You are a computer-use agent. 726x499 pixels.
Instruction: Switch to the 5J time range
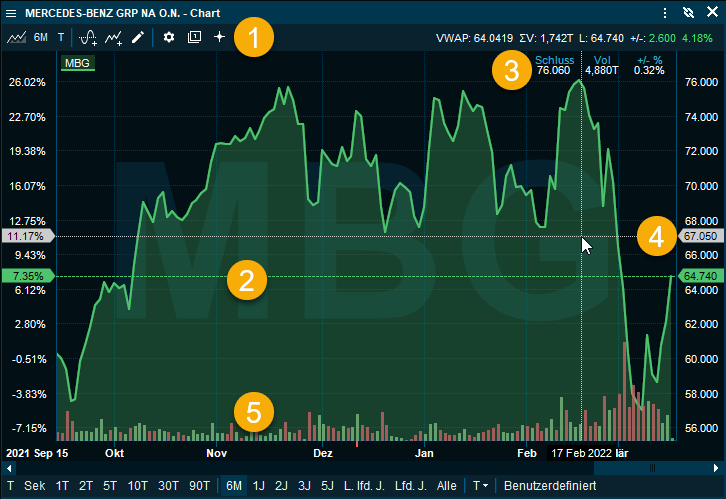click(327, 485)
